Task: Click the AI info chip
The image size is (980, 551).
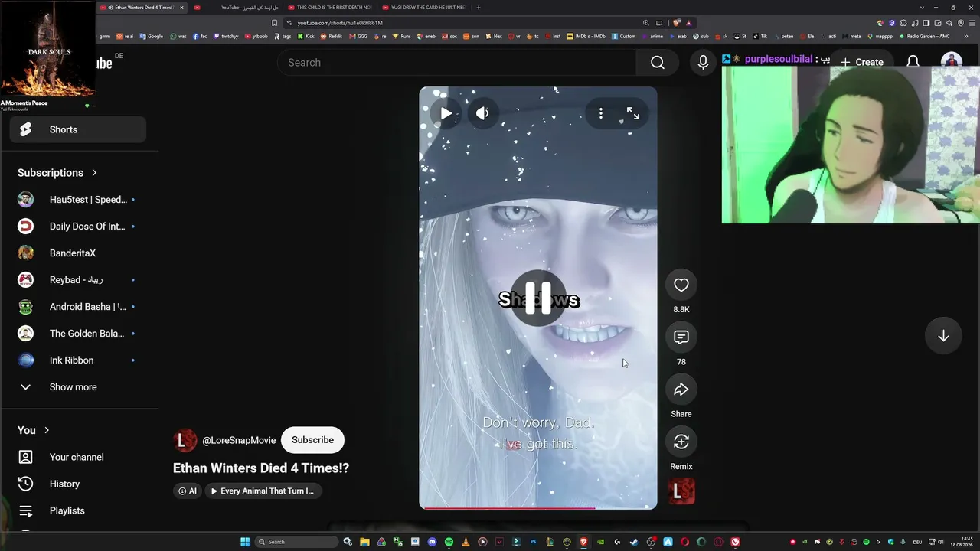Action: click(x=188, y=491)
